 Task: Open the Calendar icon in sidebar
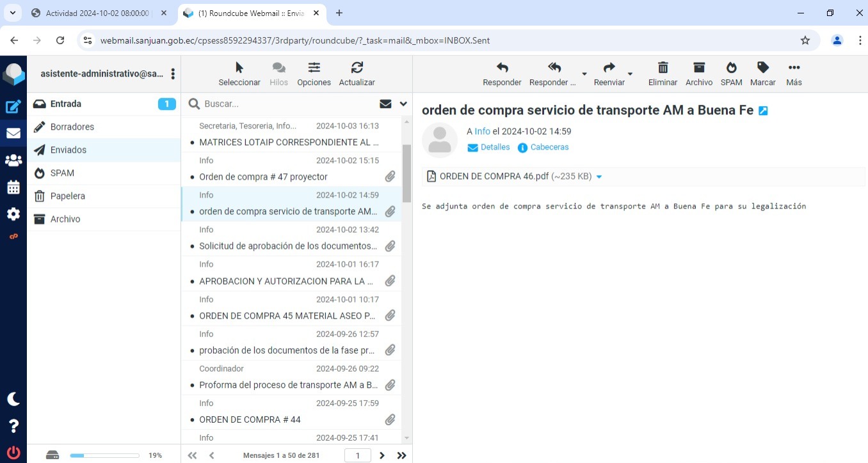[x=13, y=187]
